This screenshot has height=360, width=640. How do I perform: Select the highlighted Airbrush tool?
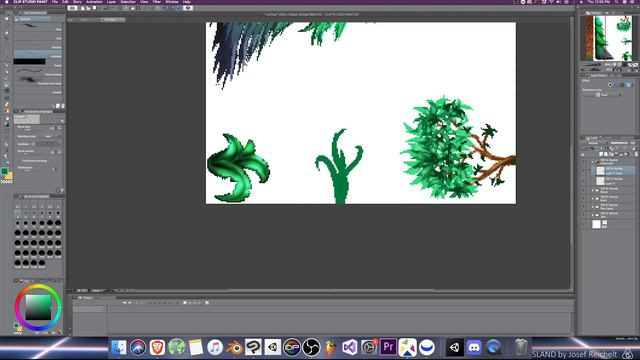tap(7, 84)
